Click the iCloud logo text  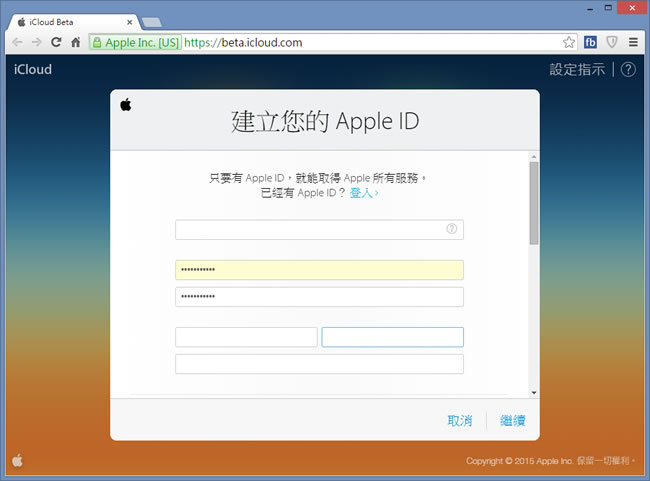(x=33, y=69)
